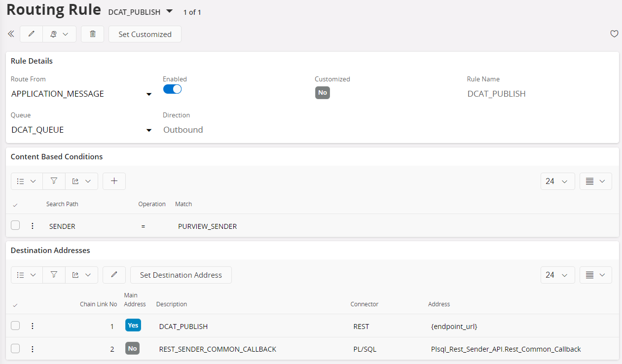Collapse navigation with double chevron icon

[11, 34]
